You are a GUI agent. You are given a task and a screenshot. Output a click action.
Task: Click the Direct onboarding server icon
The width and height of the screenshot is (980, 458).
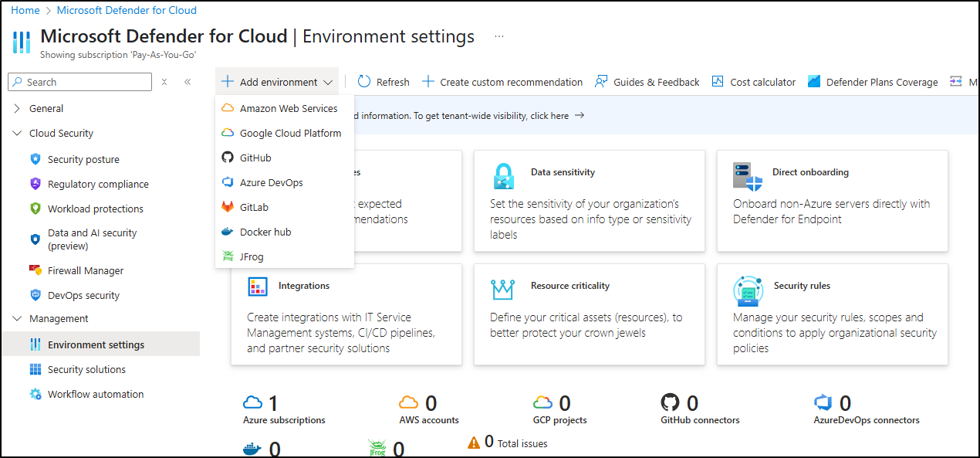[x=747, y=176]
